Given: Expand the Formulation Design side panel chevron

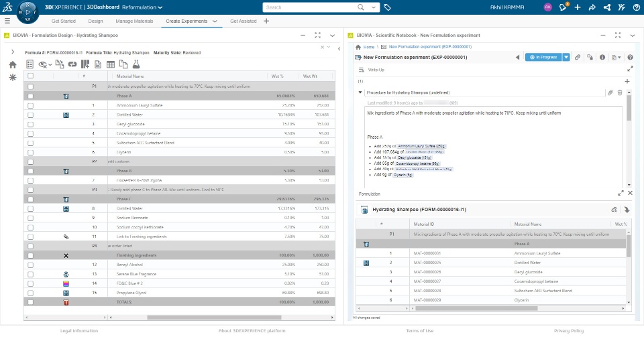Looking at the screenshot, I should (x=13, y=52).
